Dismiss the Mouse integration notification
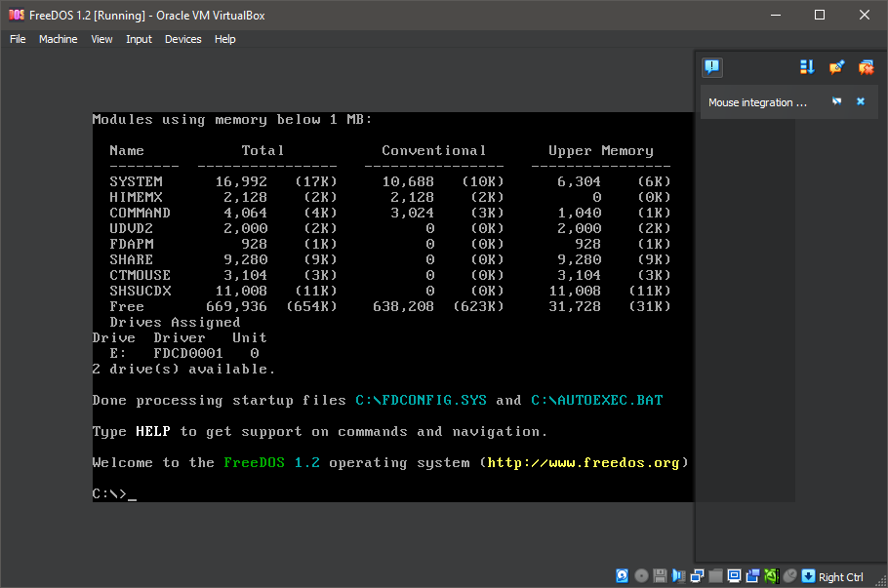The image size is (888, 588). (861, 101)
